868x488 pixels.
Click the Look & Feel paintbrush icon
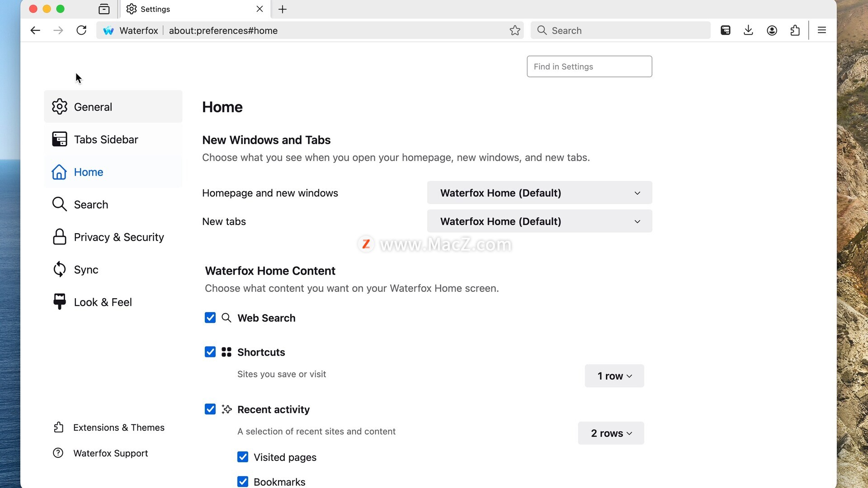[60, 301]
